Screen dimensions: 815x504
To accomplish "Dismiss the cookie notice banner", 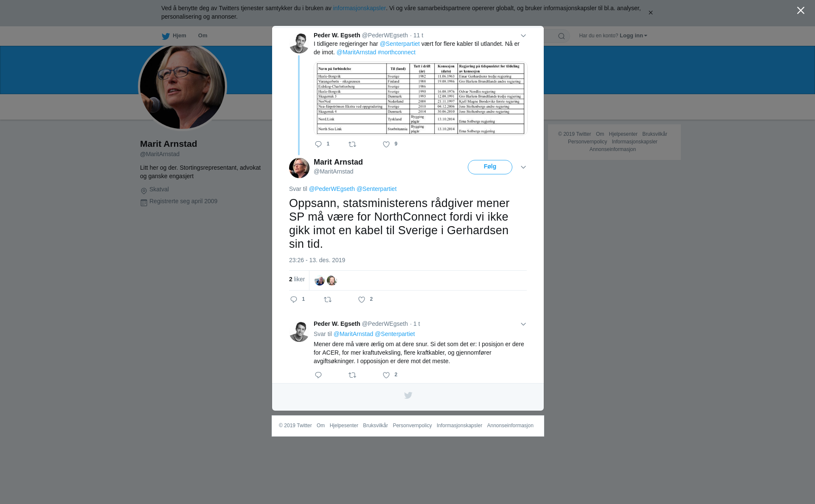I will tap(650, 13).
